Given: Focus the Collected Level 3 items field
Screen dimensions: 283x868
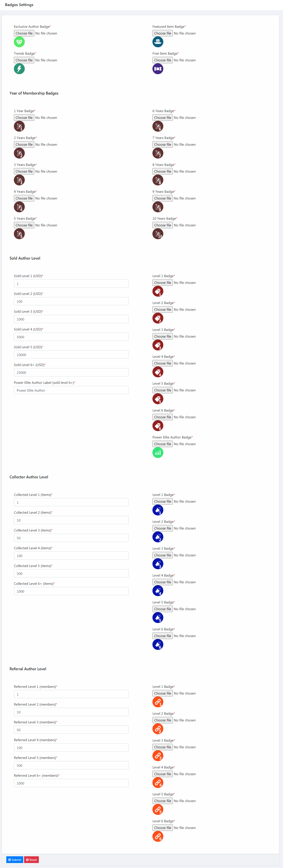Looking at the screenshot, I should point(71,538).
